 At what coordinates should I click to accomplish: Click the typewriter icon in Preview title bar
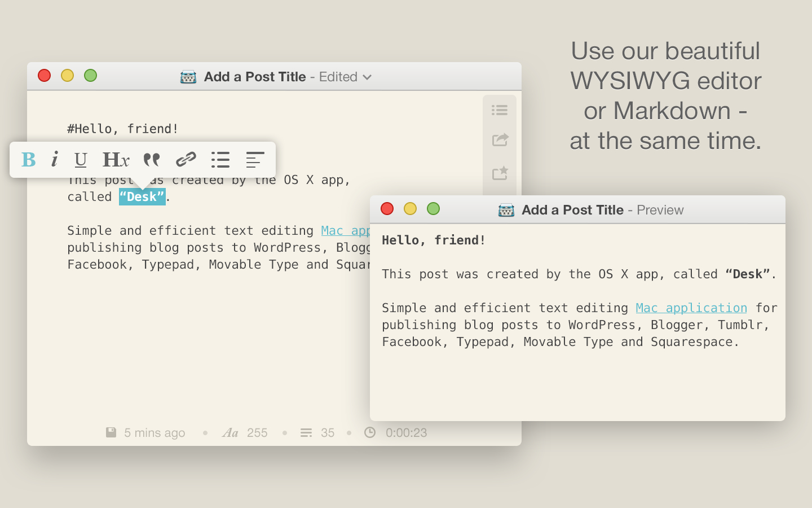(x=506, y=210)
